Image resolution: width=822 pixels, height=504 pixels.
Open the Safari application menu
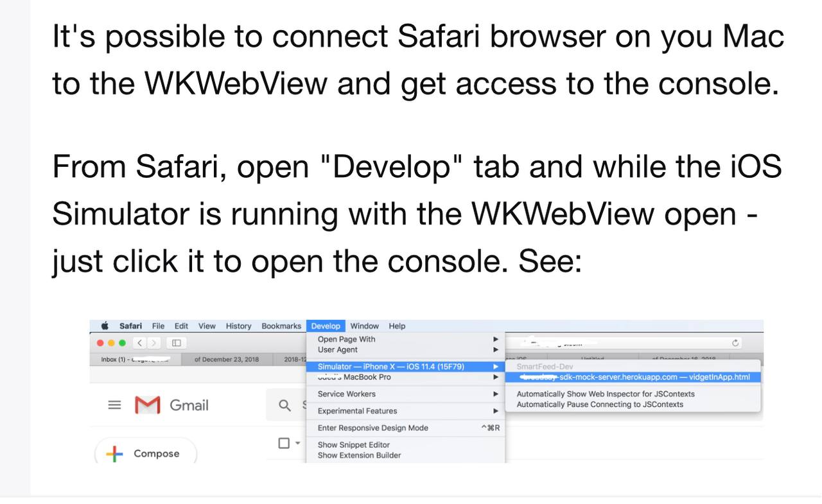coord(130,326)
